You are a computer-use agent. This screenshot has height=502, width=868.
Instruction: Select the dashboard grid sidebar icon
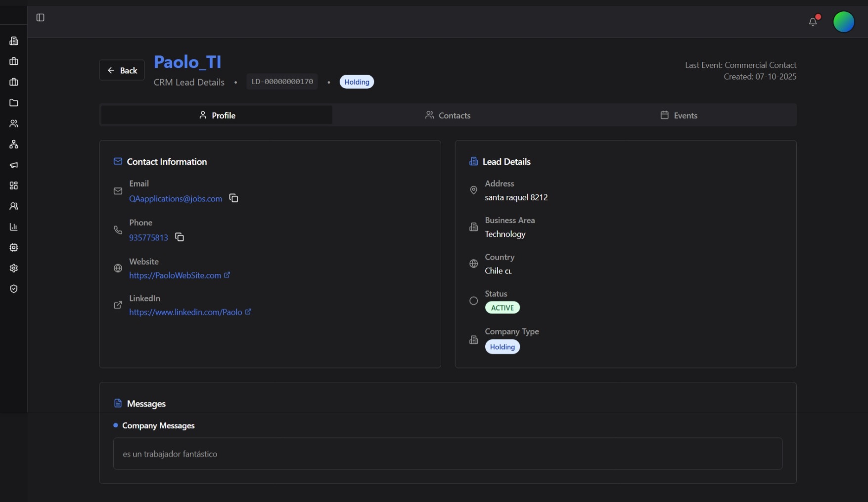click(x=14, y=185)
